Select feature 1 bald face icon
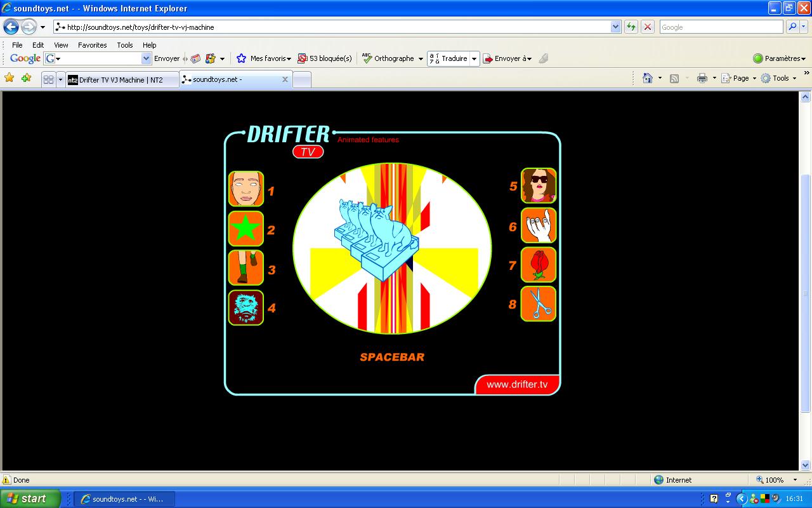Image resolution: width=812 pixels, height=508 pixels. 246,189
